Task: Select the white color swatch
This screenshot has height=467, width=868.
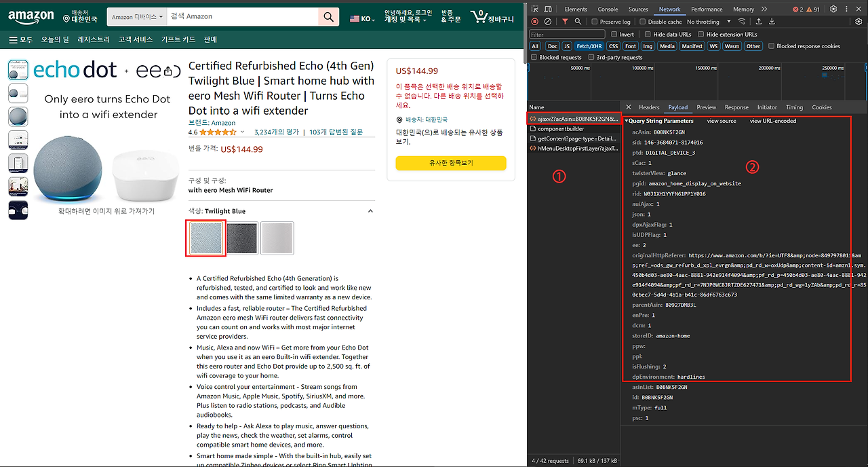Action: tap(277, 238)
